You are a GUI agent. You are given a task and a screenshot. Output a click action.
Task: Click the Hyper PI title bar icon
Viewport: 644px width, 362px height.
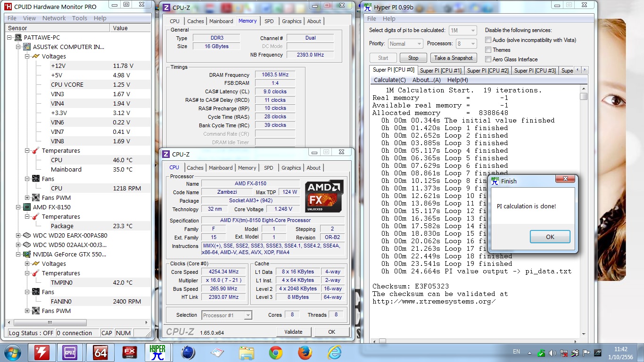point(368,7)
